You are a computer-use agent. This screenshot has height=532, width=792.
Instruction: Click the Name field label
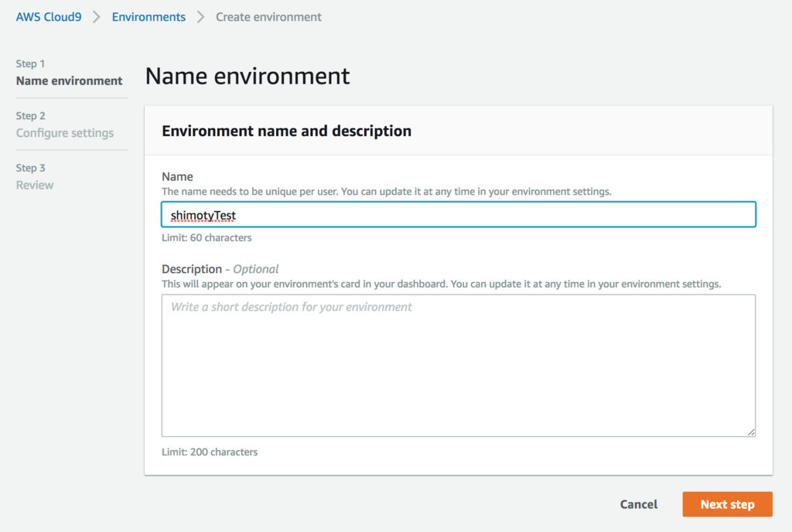[x=177, y=176]
